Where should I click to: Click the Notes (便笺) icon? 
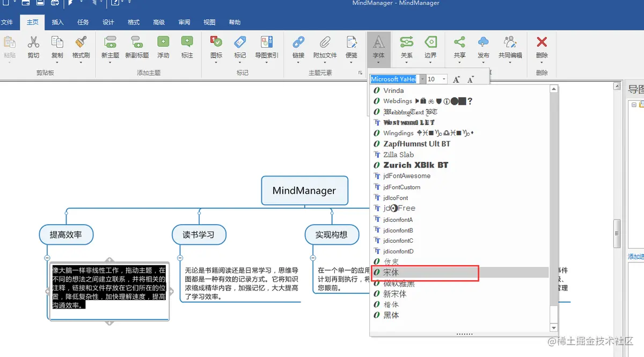352,42
